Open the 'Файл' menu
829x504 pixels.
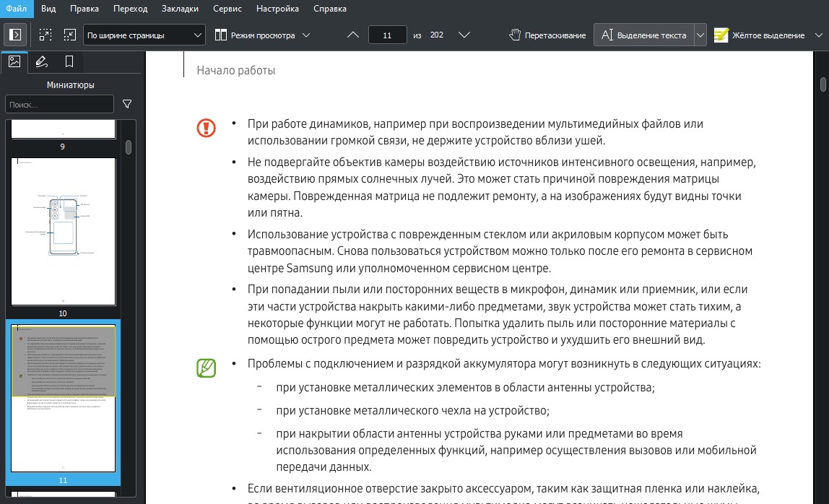pos(17,9)
